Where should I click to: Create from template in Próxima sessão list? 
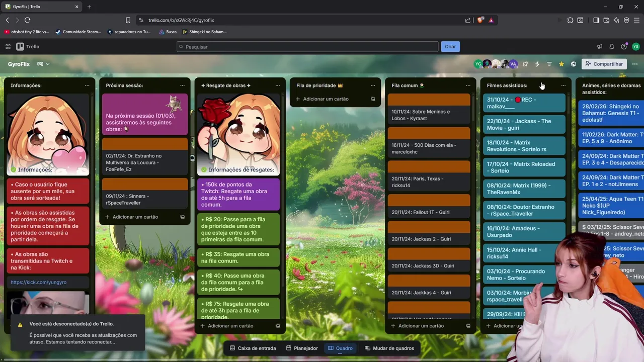pos(182,217)
